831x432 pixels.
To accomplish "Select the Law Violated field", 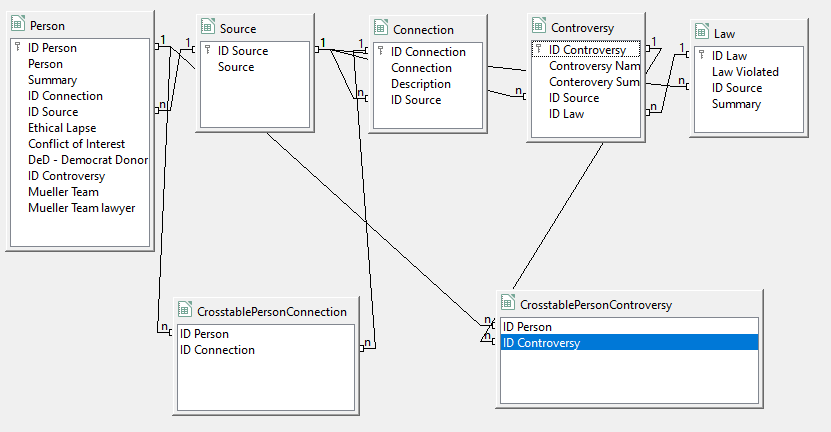I will click(x=748, y=72).
